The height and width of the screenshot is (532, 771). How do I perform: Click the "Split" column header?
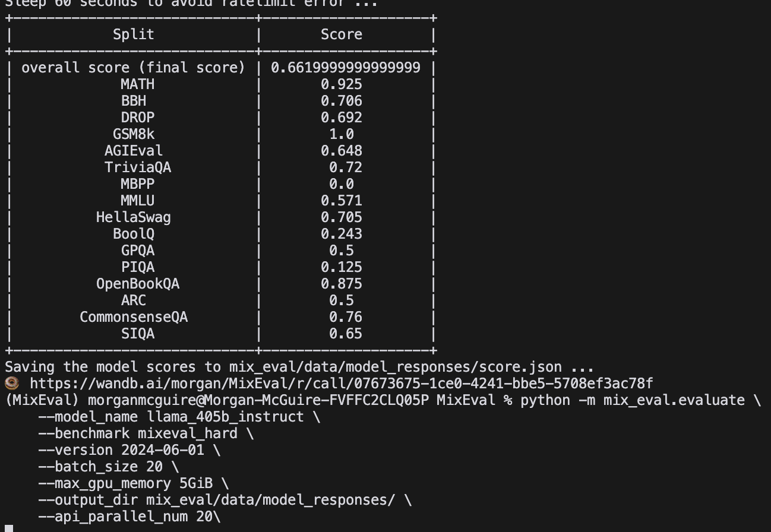pos(134,34)
